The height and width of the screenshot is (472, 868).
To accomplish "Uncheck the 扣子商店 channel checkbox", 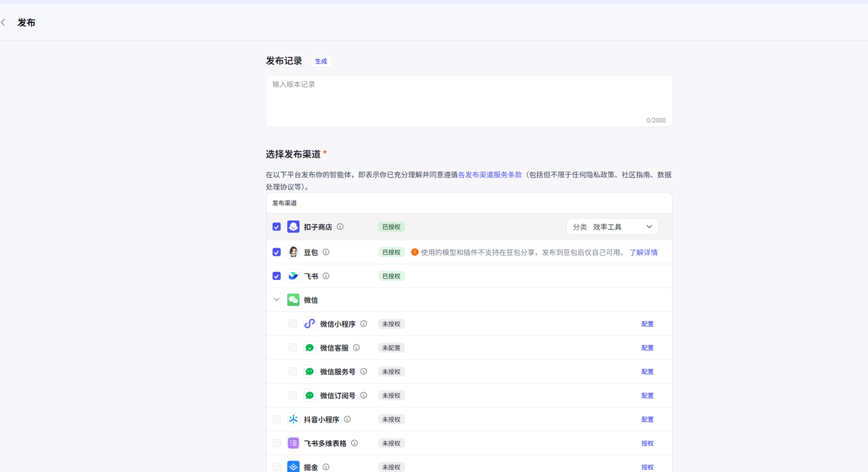I will click(x=277, y=227).
